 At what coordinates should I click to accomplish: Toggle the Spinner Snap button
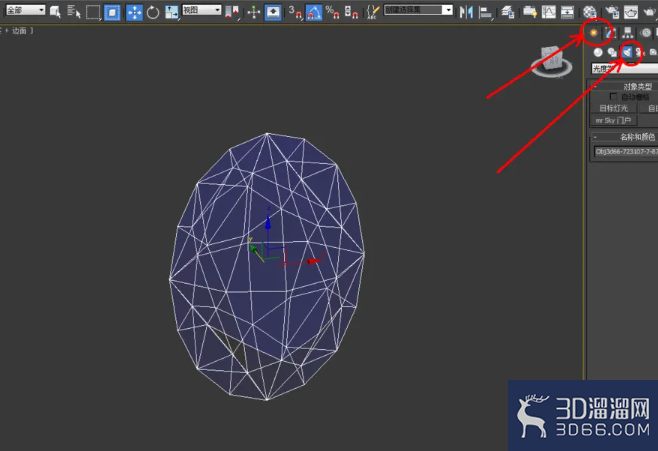351,12
